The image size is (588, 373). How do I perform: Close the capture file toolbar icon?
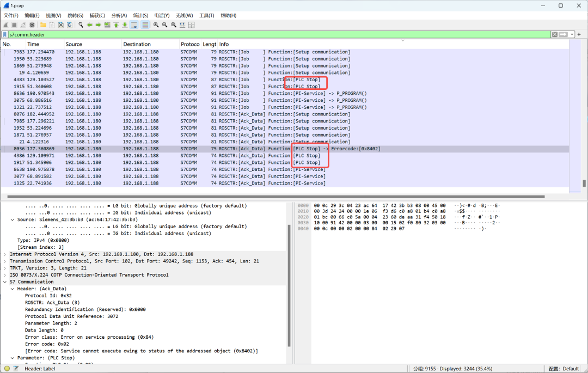tap(61, 25)
